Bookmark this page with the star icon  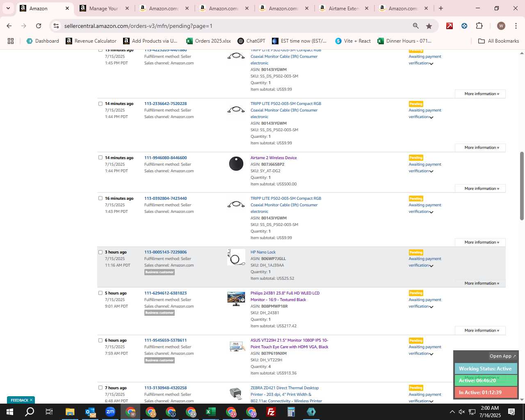tap(429, 26)
